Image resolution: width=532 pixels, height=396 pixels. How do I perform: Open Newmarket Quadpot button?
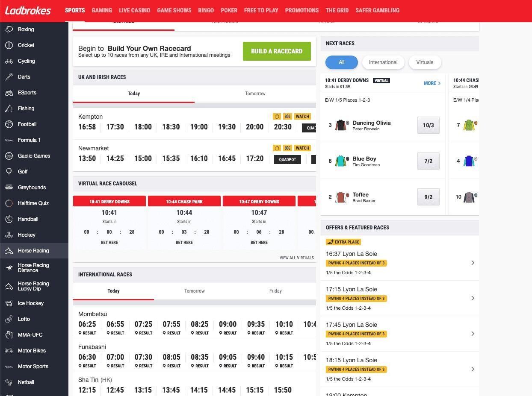pos(287,159)
